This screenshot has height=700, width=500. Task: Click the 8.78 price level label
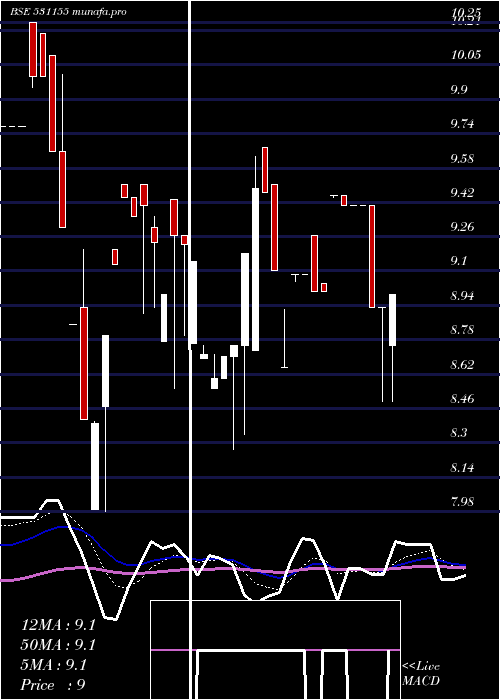(x=462, y=330)
